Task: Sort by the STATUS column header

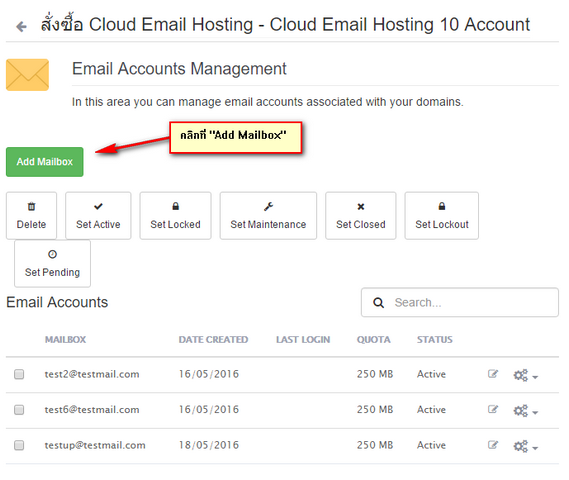Action: tap(434, 340)
